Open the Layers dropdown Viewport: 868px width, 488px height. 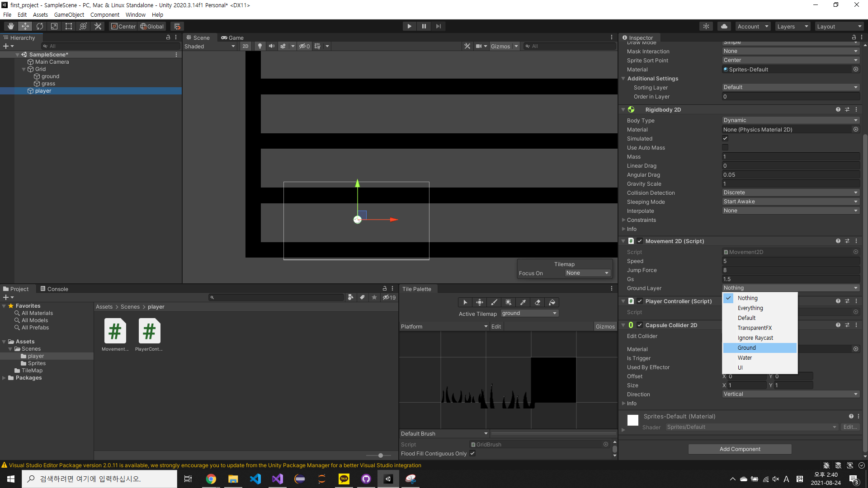(x=793, y=26)
